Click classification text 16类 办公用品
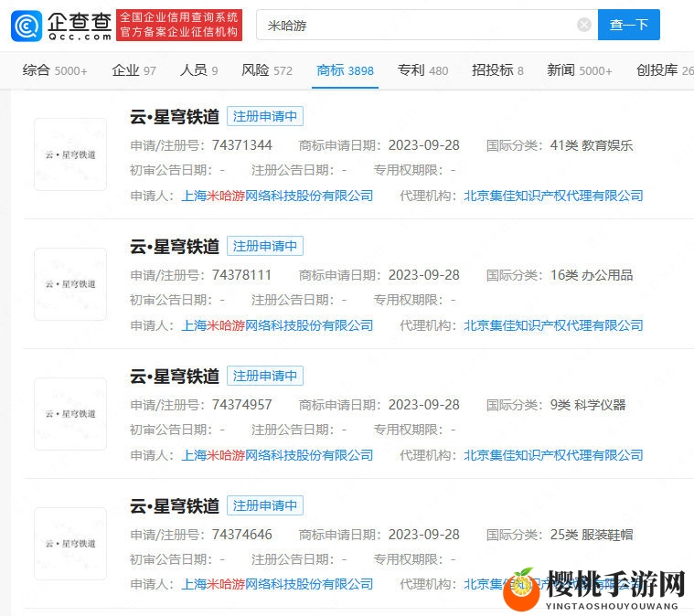 point(592,275)
